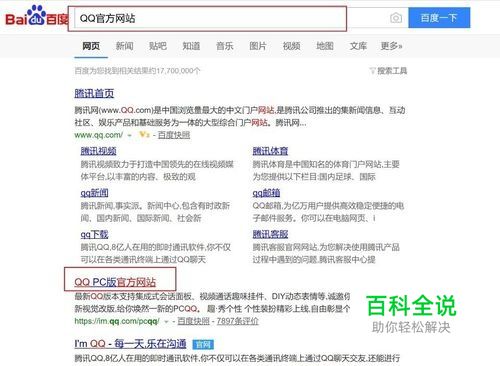500x366 pixels.
Task: Switch to the 文库 tab
Action: (x=358, y=46)
